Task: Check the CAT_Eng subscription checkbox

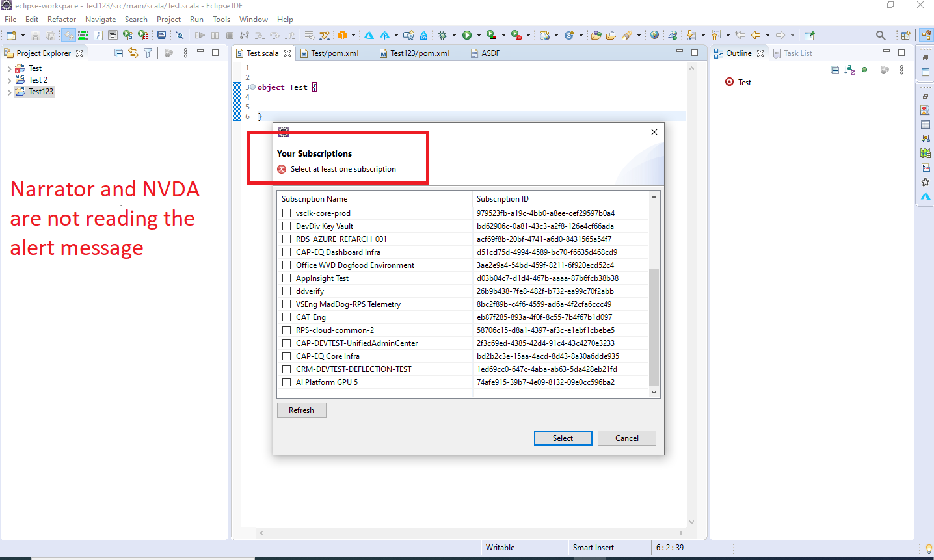Action: [286, 317]
